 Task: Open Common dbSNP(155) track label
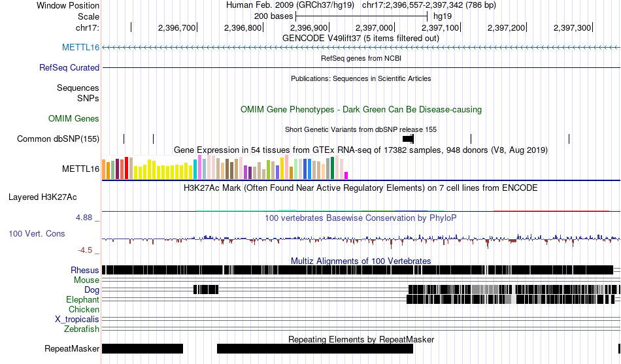[58, 139]
